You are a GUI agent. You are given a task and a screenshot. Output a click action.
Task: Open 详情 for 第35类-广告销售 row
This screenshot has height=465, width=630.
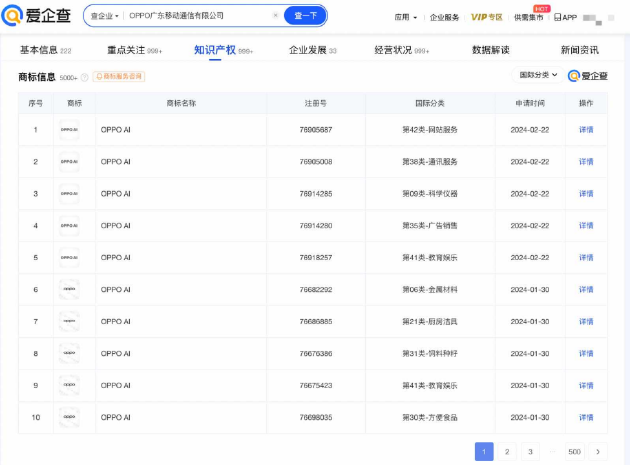tap(586, 225)
